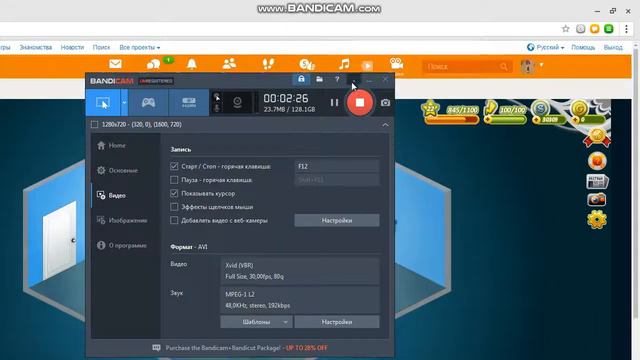Click game camera photo icon
This screenshot has height=360, width=640.
(x=596, y=200)
